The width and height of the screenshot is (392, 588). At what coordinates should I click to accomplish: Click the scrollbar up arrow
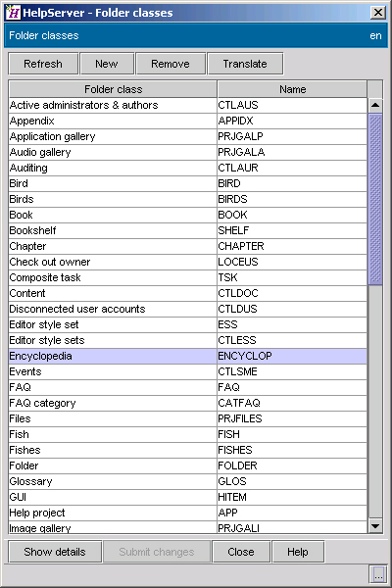tap(375, 105)
